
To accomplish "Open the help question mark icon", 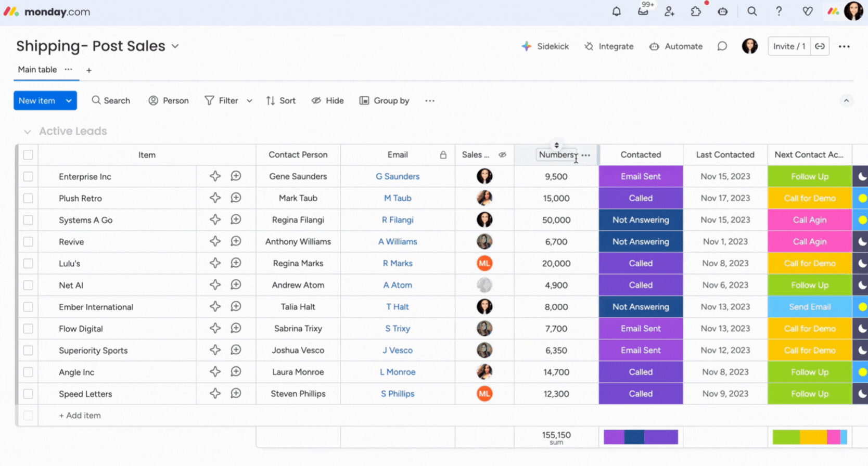I will click(778, 11).
